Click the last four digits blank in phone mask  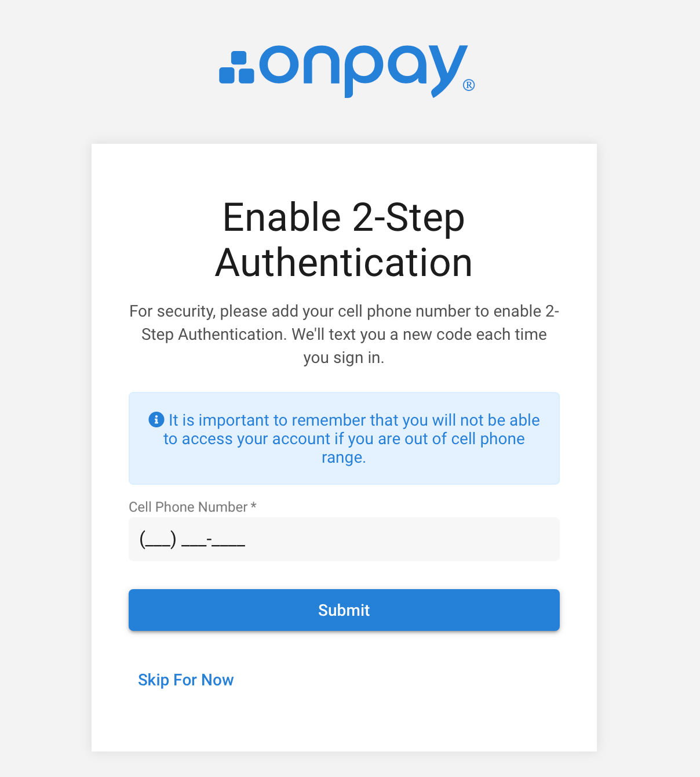[228, 542]
